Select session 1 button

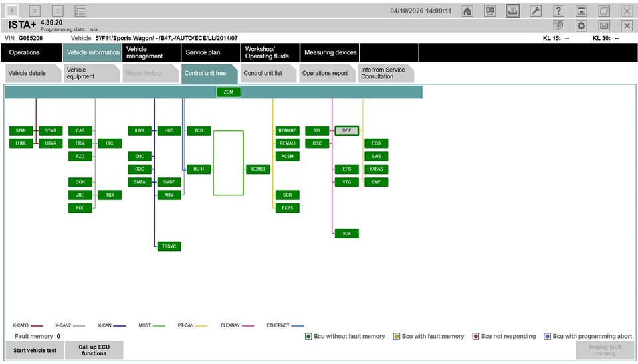(x=12, y=11)
